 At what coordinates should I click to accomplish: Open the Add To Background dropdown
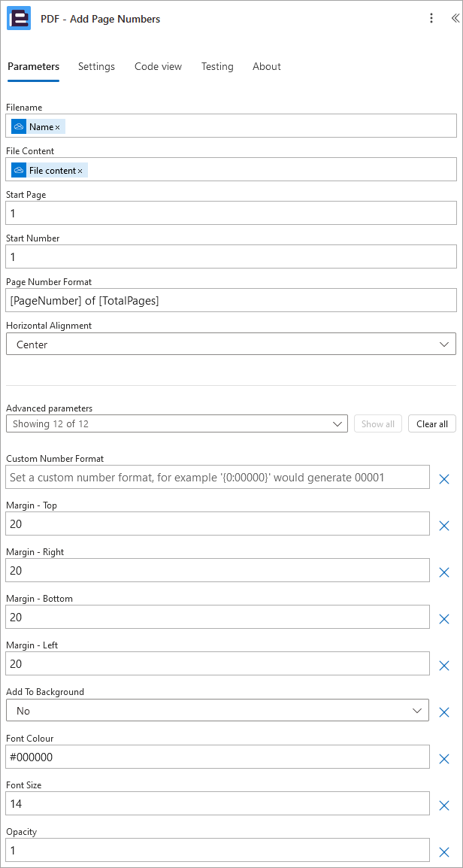tap(217, 710)
